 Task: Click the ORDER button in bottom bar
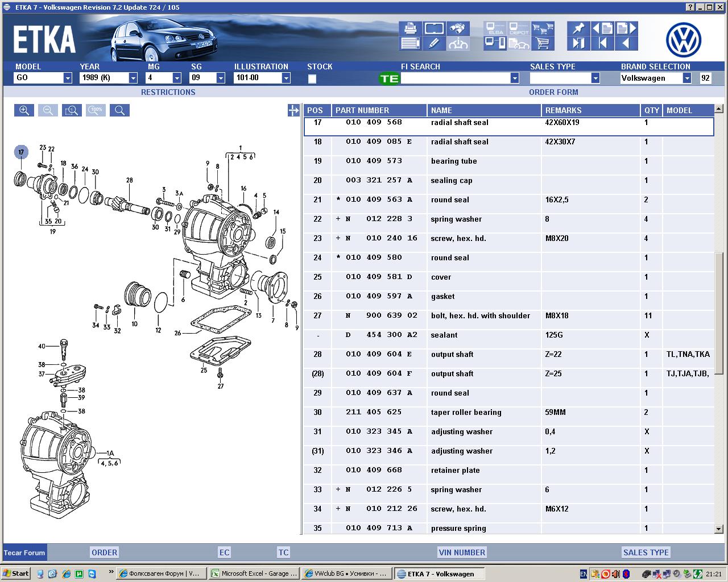[105, 552]
